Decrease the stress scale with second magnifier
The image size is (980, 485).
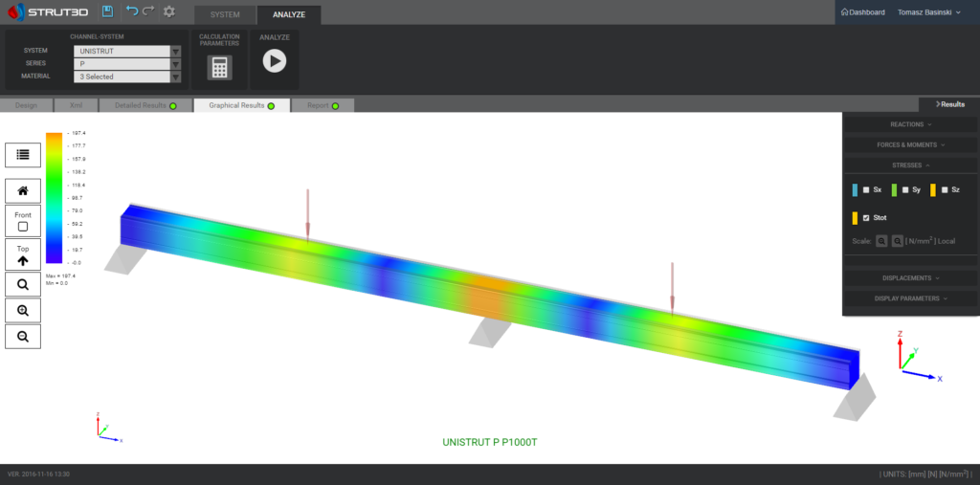coord(898,241)
